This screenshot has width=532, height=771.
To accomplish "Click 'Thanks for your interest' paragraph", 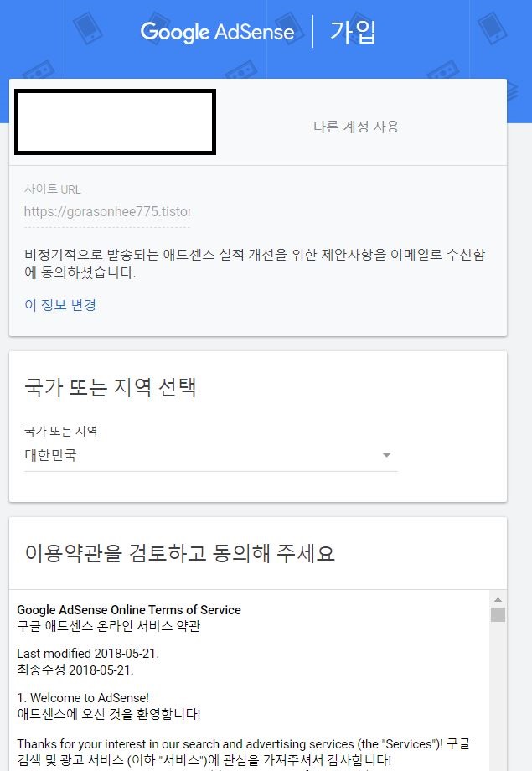I will pyautogui.click(x=244, y=752).
